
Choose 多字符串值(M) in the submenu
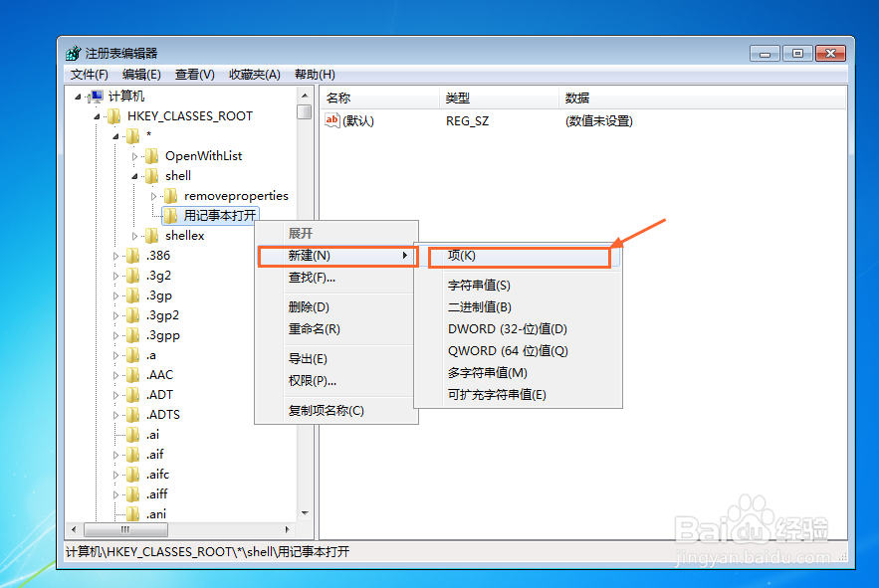[518, 373]
